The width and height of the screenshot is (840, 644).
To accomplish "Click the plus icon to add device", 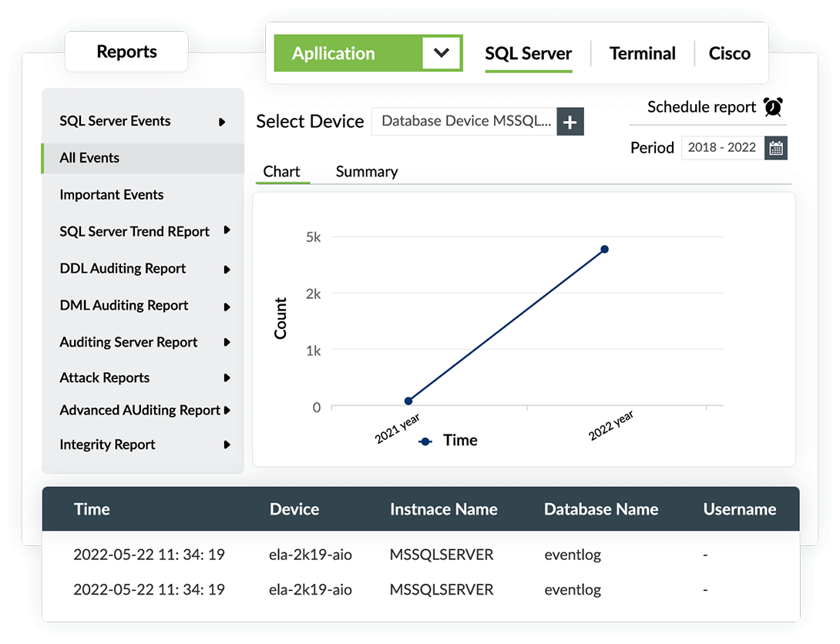I will [x=570, y=122].
